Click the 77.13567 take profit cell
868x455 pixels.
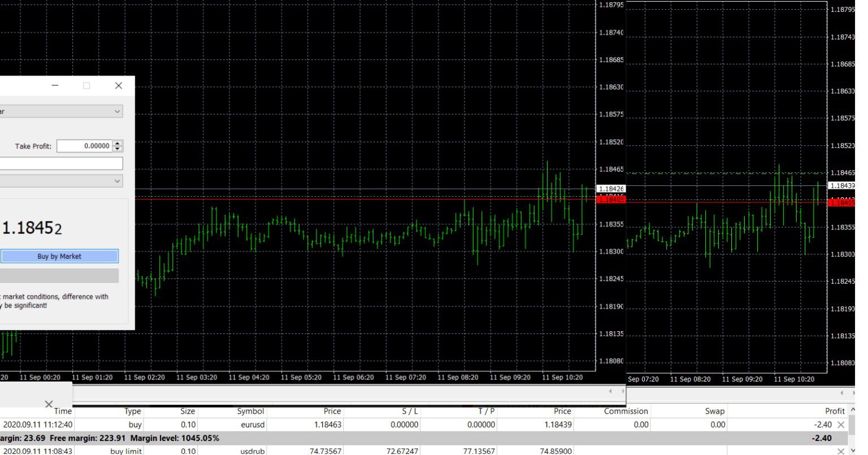[x=479, y=451]
